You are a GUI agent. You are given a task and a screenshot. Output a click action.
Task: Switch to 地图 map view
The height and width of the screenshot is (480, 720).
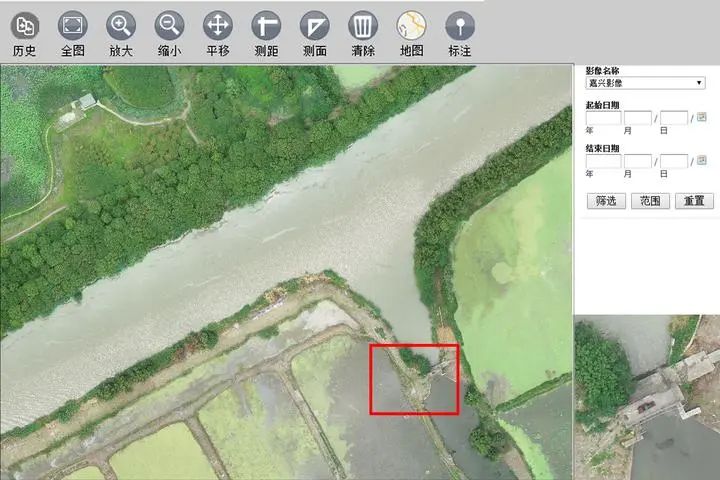pyautogui.click(x=411, y=26)
